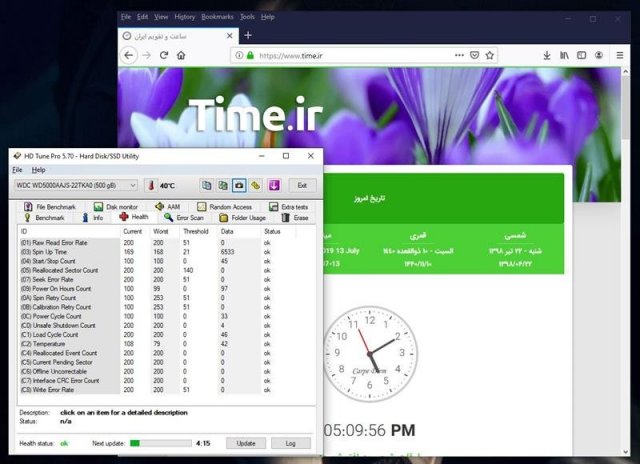640x464 pixels.
Task: Switch to the File Benchmark tab
Action: click(50, 207)
